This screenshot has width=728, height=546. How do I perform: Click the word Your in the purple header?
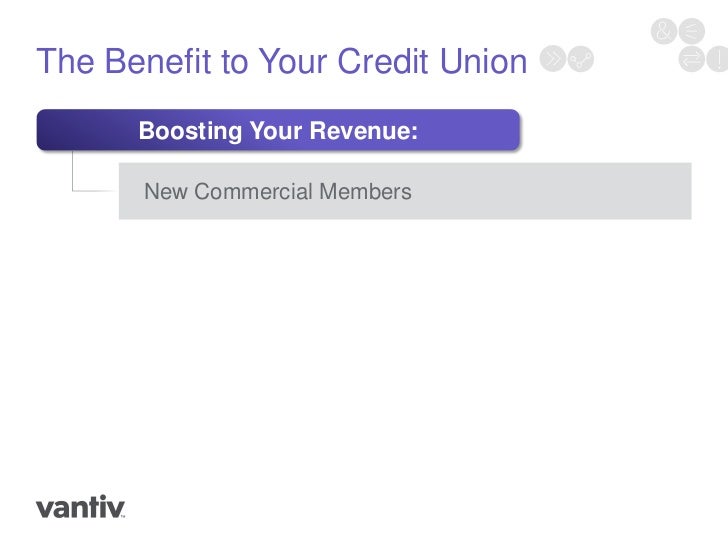(x=276, y=130)
